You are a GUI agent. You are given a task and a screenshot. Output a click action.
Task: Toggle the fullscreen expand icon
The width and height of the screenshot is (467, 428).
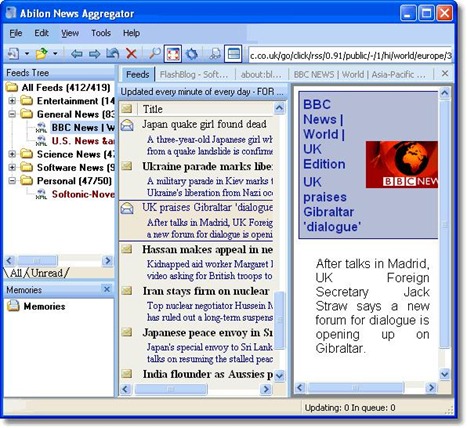pos(173,54)
